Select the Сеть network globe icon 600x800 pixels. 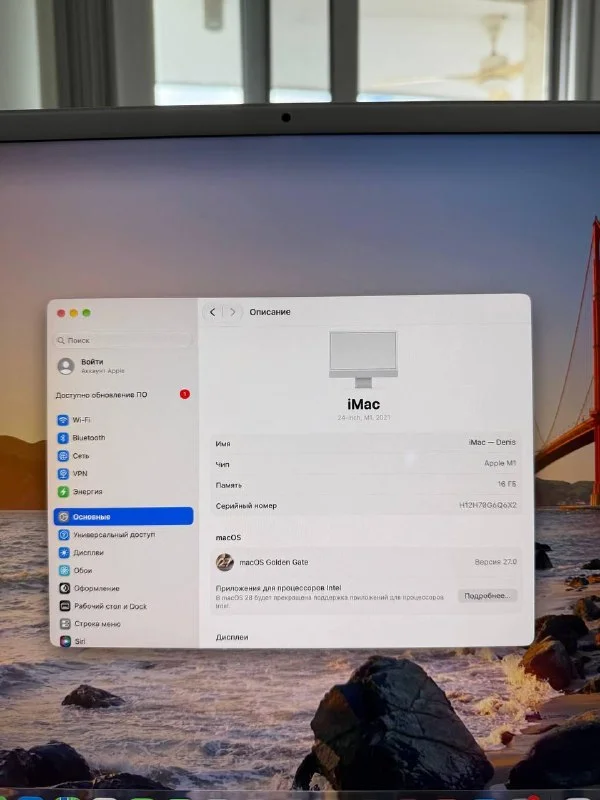tap(63, 456)
